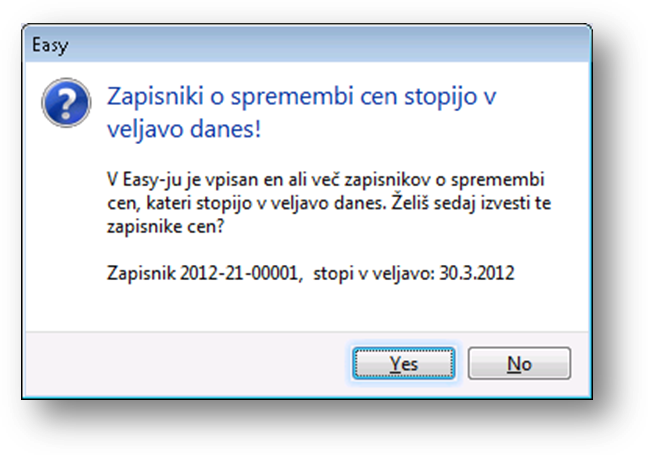Image resolution: width=648 pixels, height=455 pixels.
Task: Click blank footer area left of Yes
Action: 186,364
